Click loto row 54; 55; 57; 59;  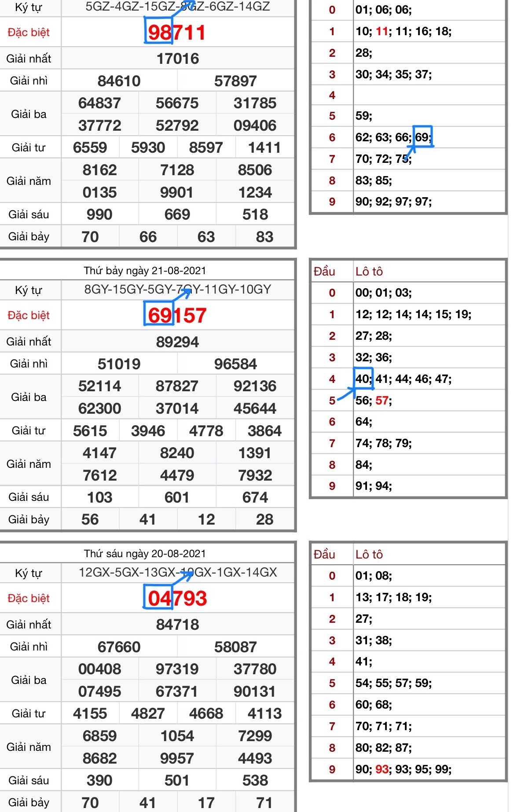394,683
